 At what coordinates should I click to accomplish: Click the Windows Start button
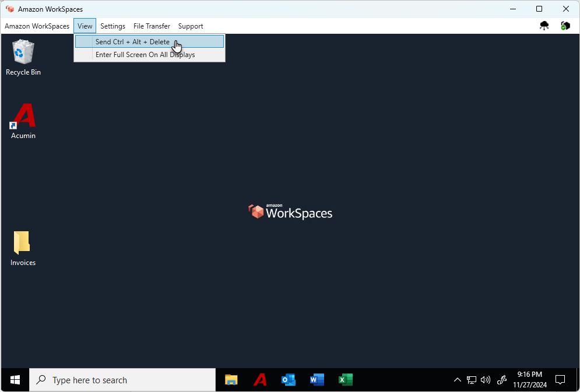pos(15,380)
